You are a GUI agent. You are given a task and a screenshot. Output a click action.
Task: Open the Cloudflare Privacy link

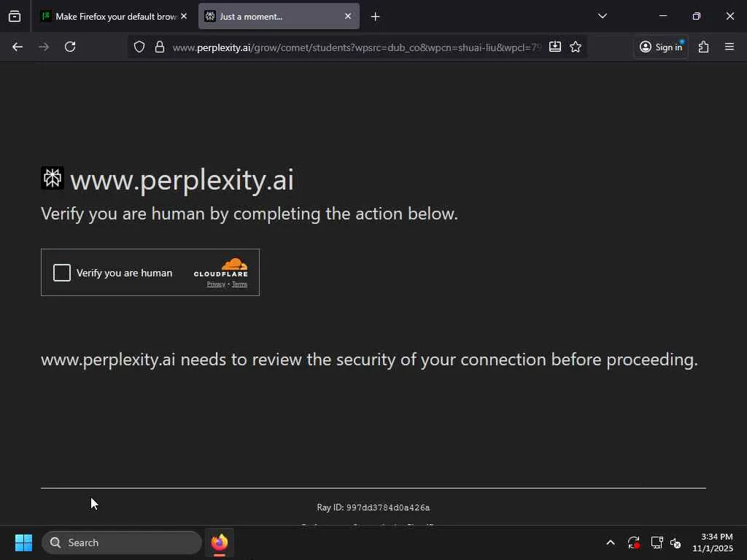point(216,284)
